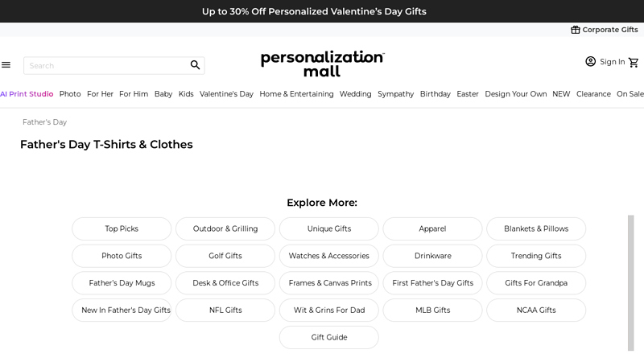Click the Explore More vertical scrollbar
Viewport: 644px width, 362px height.
[x=631, y=282]
